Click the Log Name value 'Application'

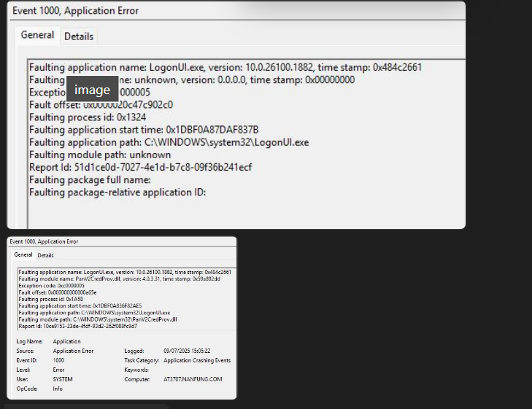click(x=67, y=341)
